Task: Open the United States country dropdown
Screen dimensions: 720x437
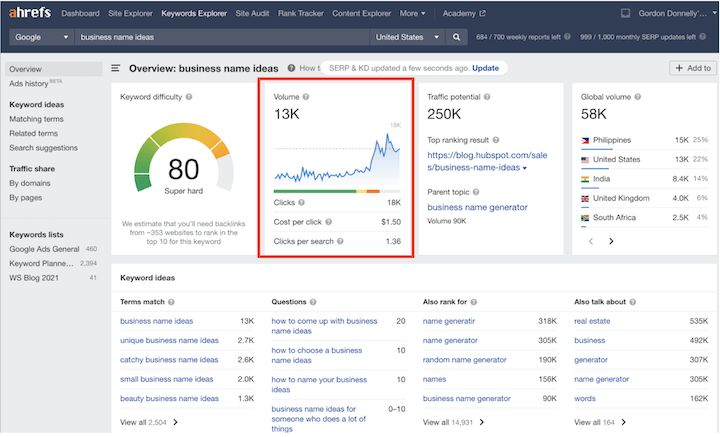Action: pos(407,37)
